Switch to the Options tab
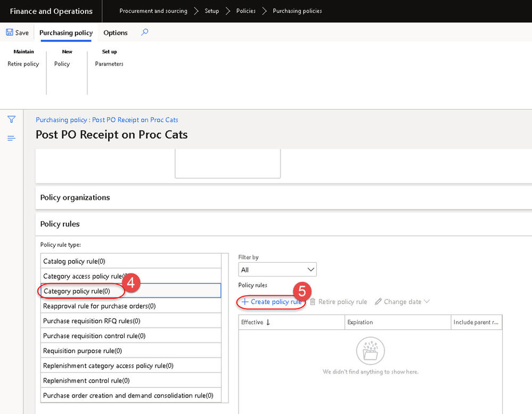The width and height of the screenshot is (532, 414). pyautogui.click(x=115, y=33)
